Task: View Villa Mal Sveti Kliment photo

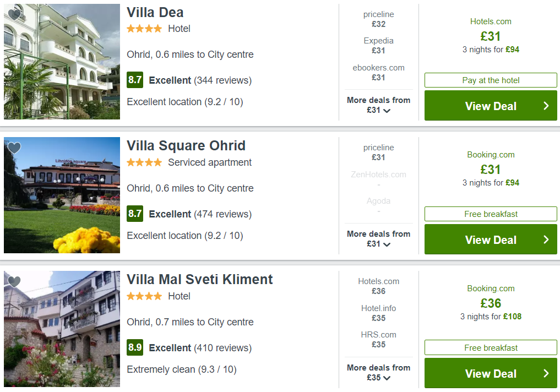Action: coord(62,329)
